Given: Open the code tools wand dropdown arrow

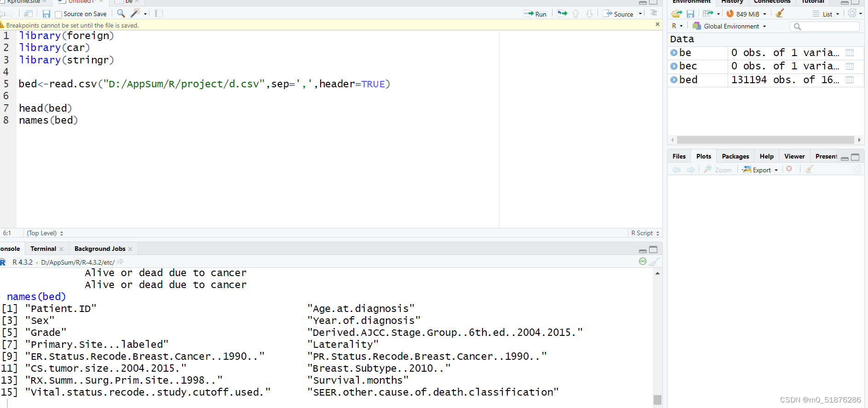Looking at the screenshot, I should pos(145,14).
